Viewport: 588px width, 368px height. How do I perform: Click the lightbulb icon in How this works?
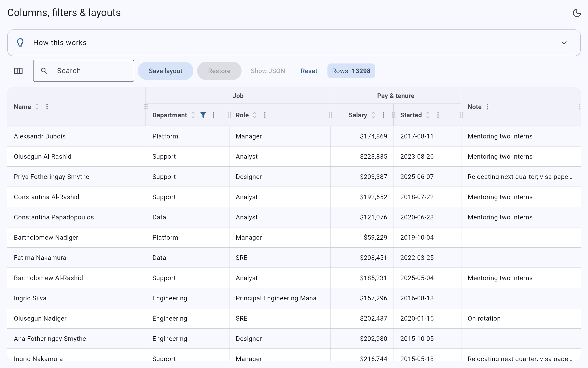click(x=20, y=43)
